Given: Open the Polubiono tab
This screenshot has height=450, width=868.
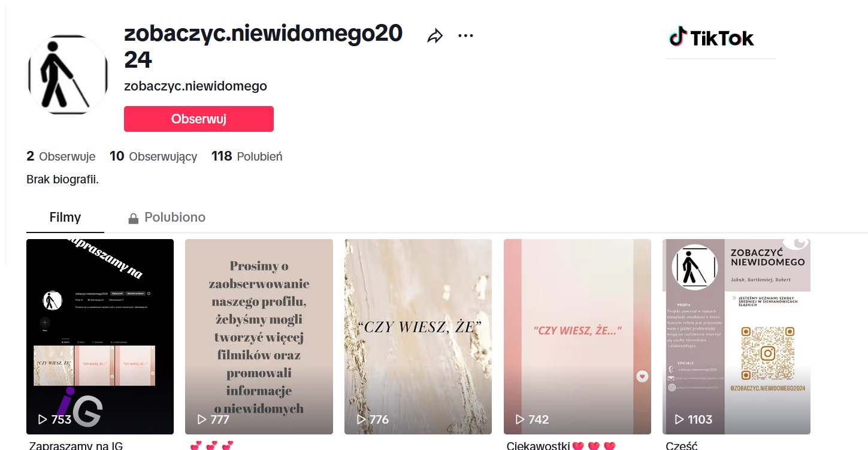Looking at the screenshot, I should pos(167,218).
